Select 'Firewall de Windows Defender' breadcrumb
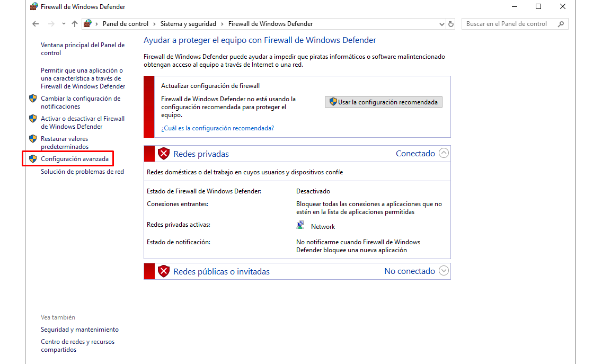 270,24
